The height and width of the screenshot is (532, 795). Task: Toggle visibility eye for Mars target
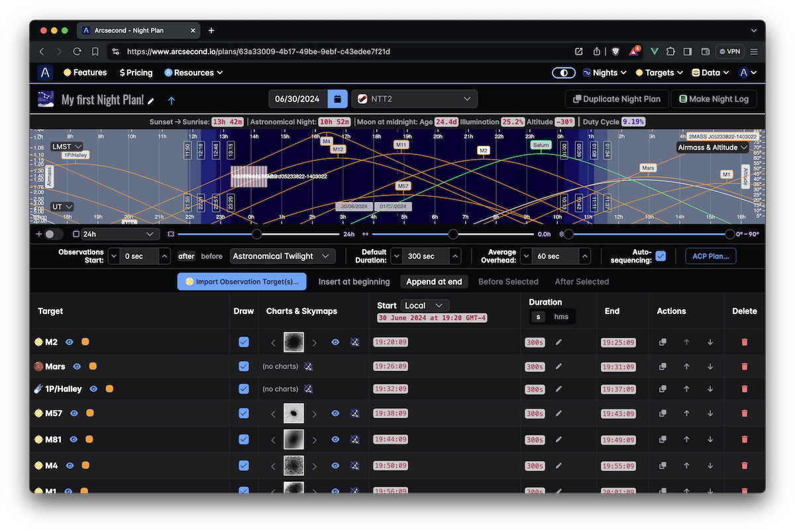[x=77, y=366]
